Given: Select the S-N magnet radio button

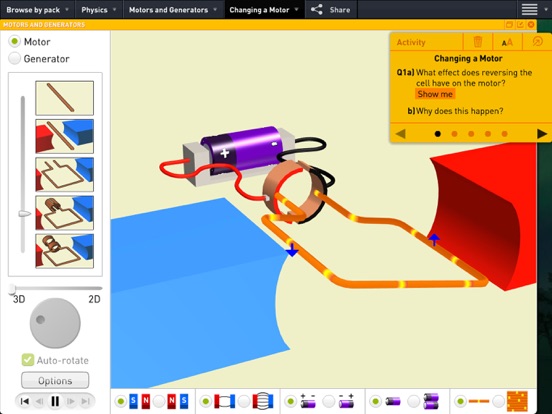Looking at the screenshot, I should click(121, 401).
